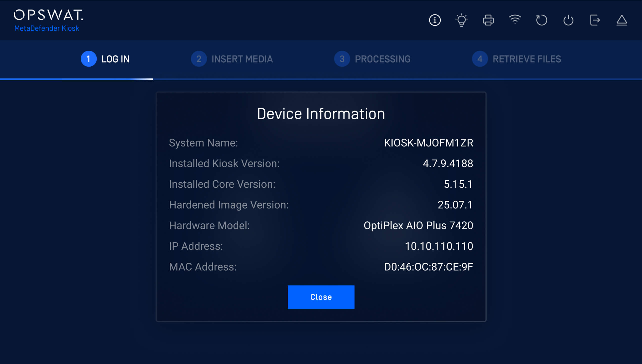Select the LOG IN step
This screenshot has width=642, height=364.
tap(115, 59)
